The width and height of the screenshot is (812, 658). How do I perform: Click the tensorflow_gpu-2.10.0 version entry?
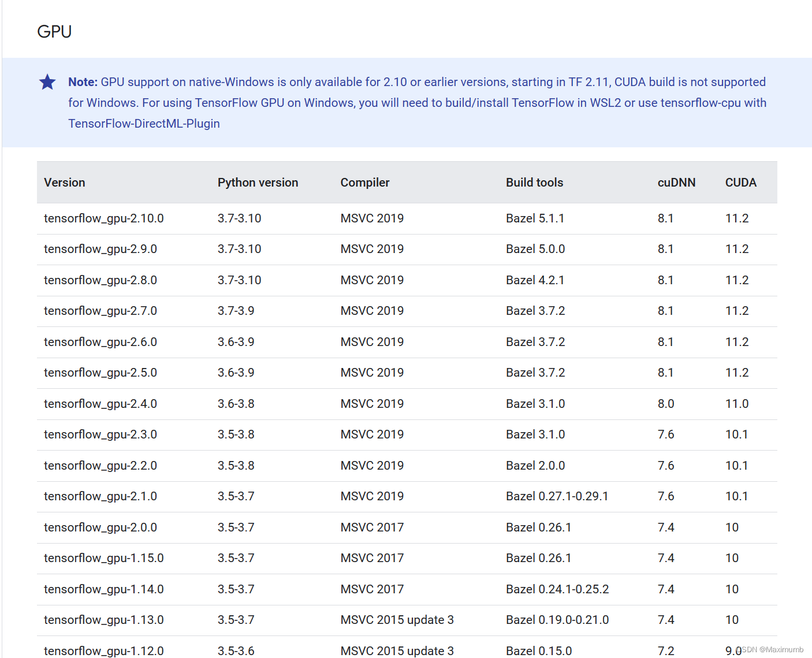pos(103,218)
